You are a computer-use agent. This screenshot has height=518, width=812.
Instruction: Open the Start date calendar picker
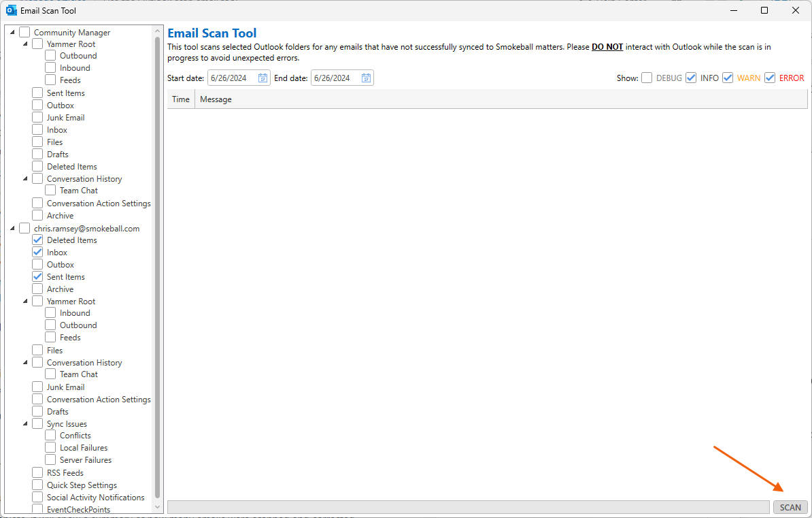click(263, 78)
